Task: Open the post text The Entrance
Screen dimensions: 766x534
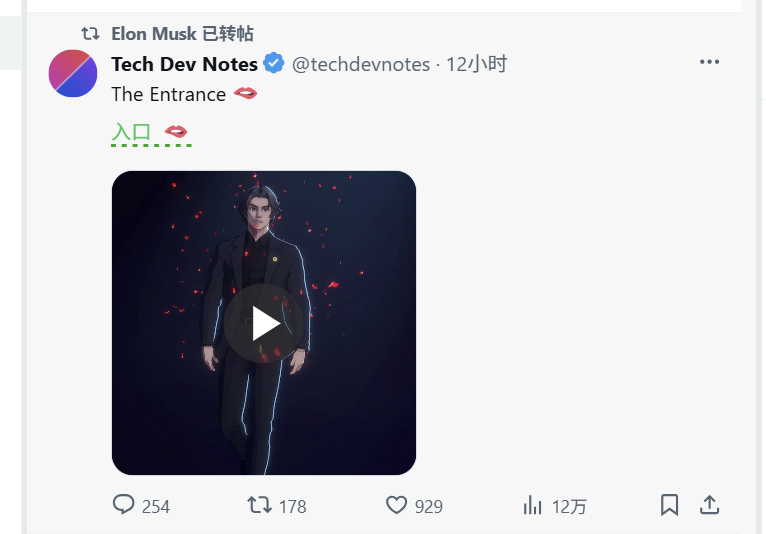Action: pyautogui.click(x=169, y=94)
